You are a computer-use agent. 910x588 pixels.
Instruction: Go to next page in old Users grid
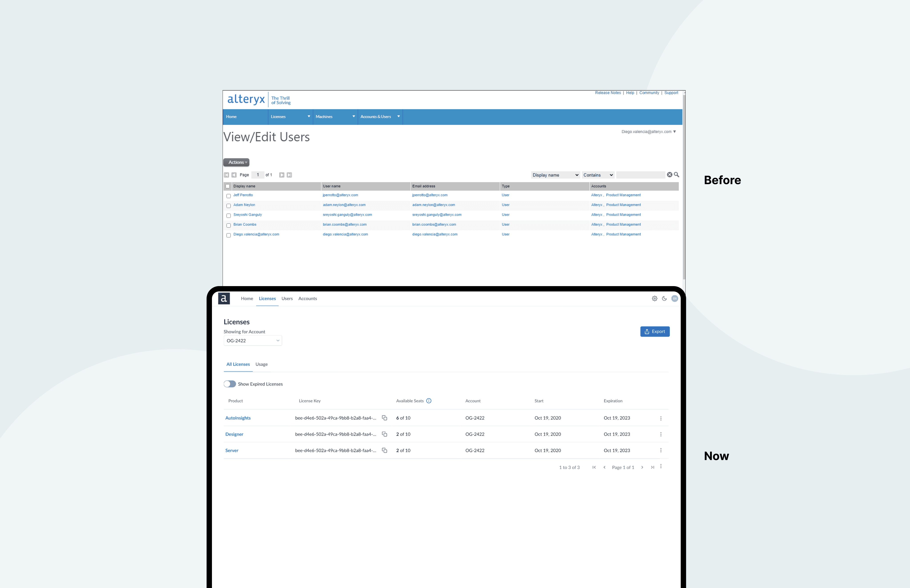tap(282, 175)
